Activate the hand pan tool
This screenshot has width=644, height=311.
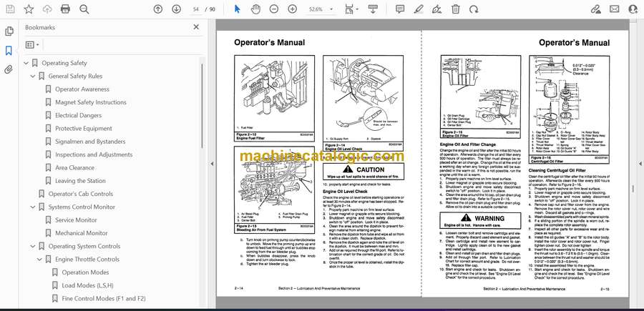click(x=255, y=9)
